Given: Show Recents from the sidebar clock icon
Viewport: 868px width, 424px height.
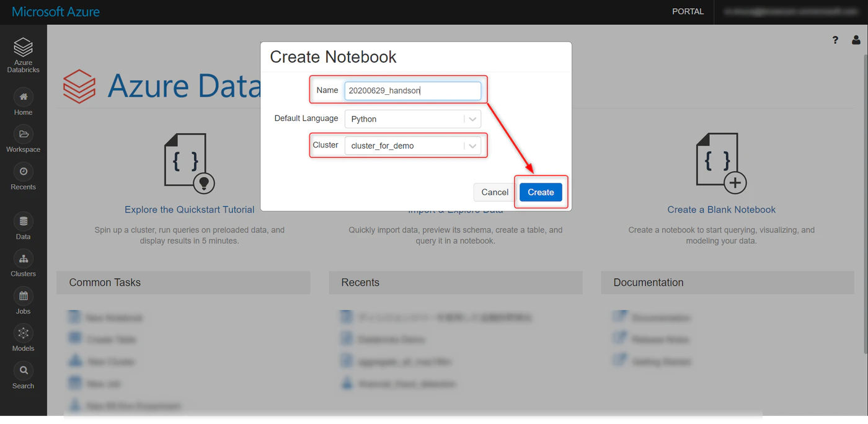Looking at the screenshot, I should [23, 171].
